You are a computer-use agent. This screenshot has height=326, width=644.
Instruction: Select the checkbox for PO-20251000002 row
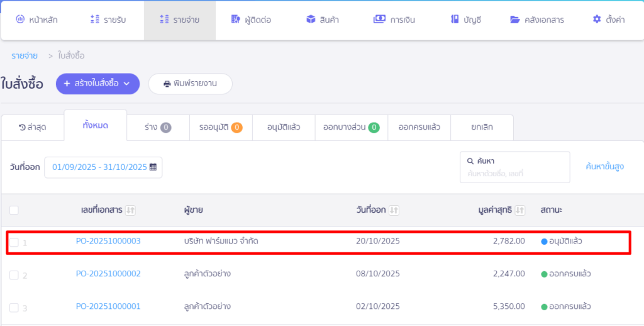point(14,274)
